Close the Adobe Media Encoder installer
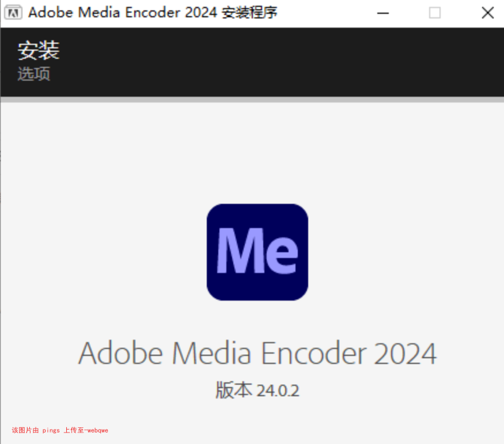Image resolution: width=504 pixels, height=444 pixels. (487, 13)
